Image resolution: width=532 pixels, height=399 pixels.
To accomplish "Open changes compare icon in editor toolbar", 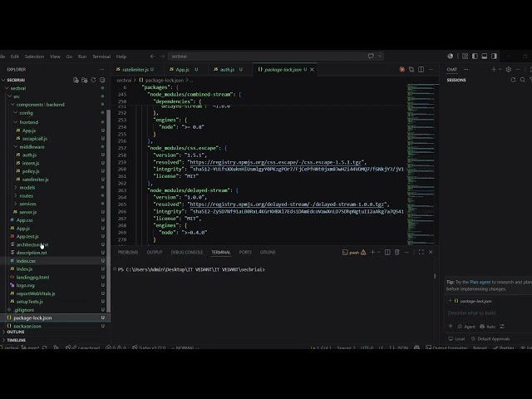I will (x=411, y=69).
